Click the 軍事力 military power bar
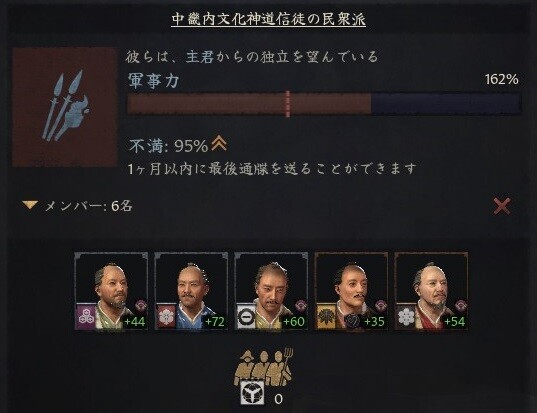 (x=324, y=103)
